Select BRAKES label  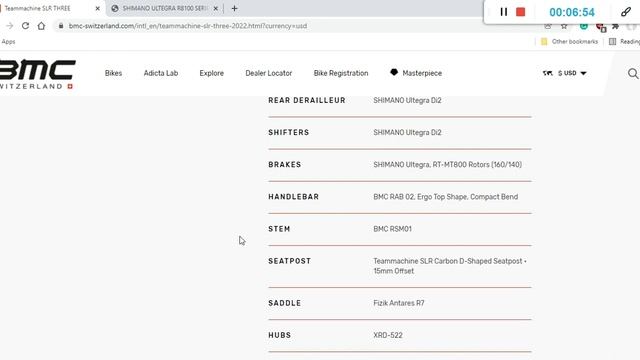coord(284,165)
